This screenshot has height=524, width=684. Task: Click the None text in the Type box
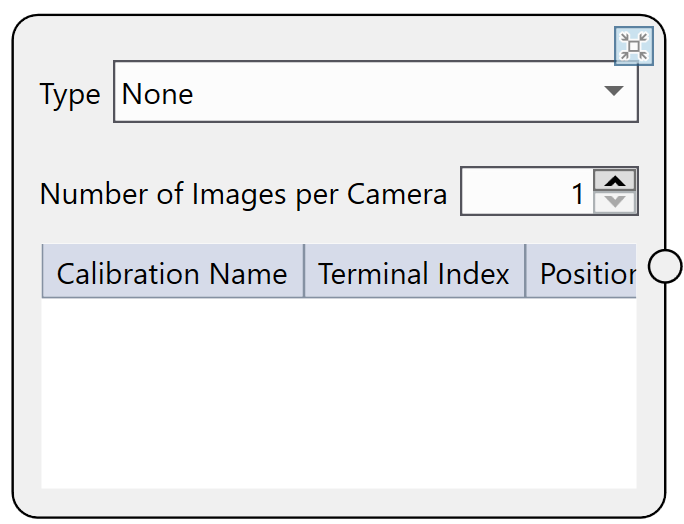tap(158, 94)
